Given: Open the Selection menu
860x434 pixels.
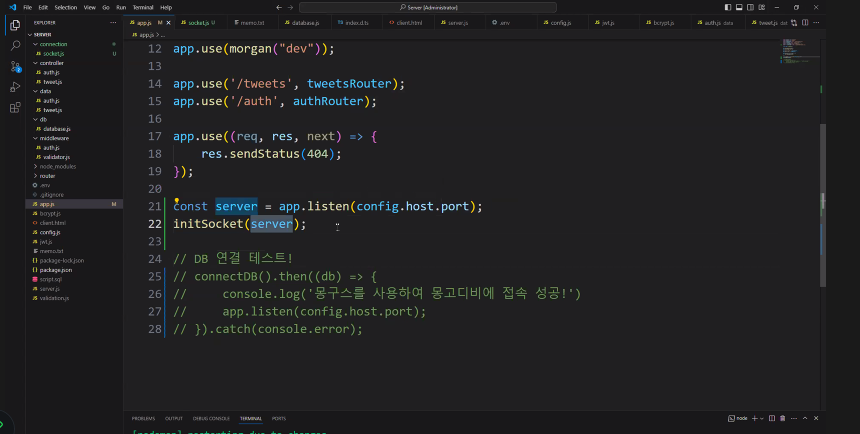Looking at the screenshot, I should (x=65, y=7).
